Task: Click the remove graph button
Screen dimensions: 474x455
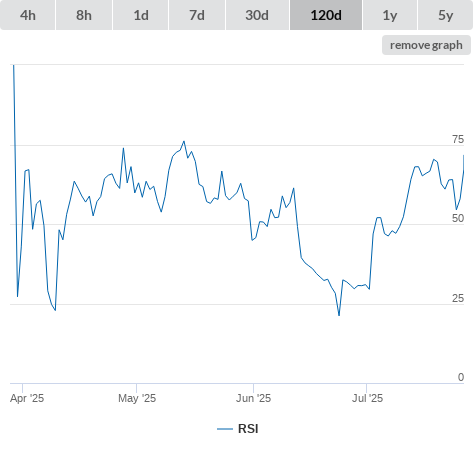Action: pos(426,45)
